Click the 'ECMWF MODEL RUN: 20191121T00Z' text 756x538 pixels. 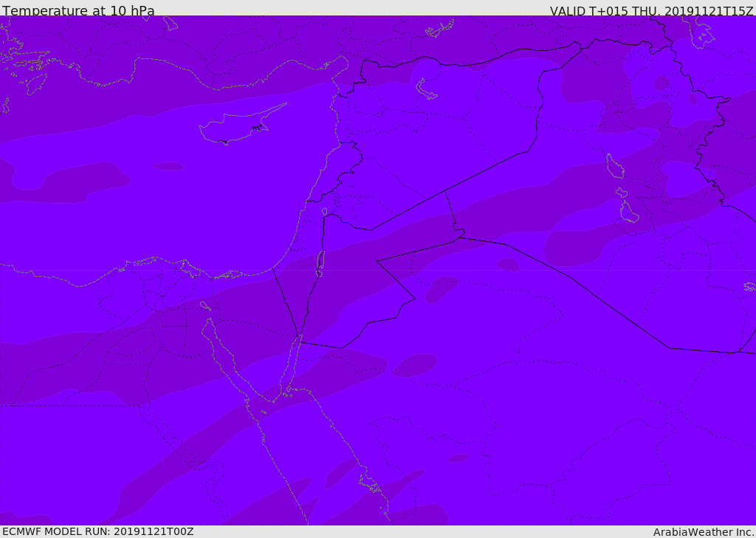(x=98, y=532)
